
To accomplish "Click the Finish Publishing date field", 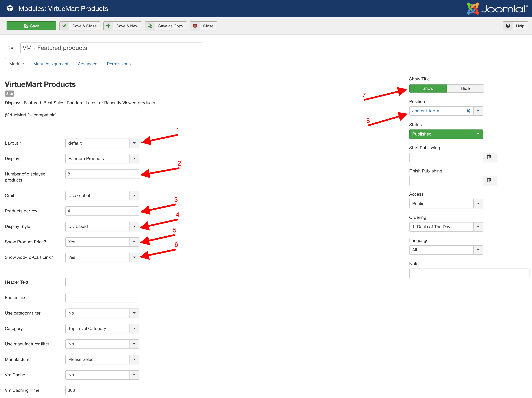I will pos(446,180).
